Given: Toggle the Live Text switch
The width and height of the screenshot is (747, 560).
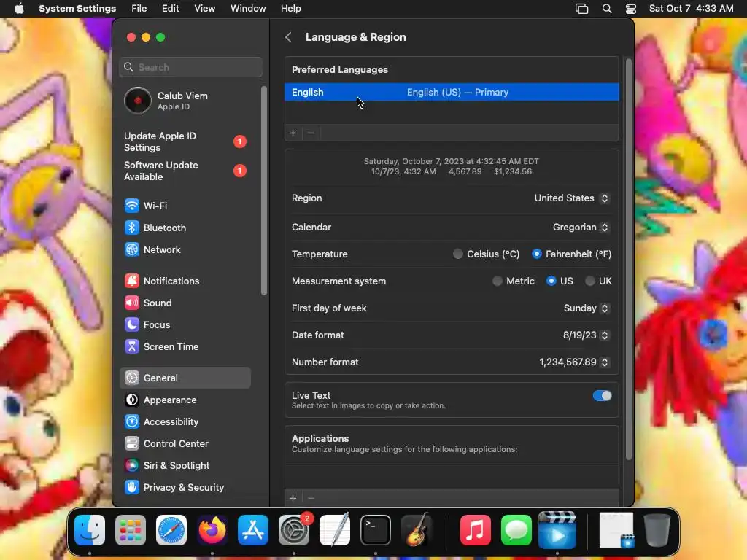Looking at the screenshot, I should pos(602,396).
